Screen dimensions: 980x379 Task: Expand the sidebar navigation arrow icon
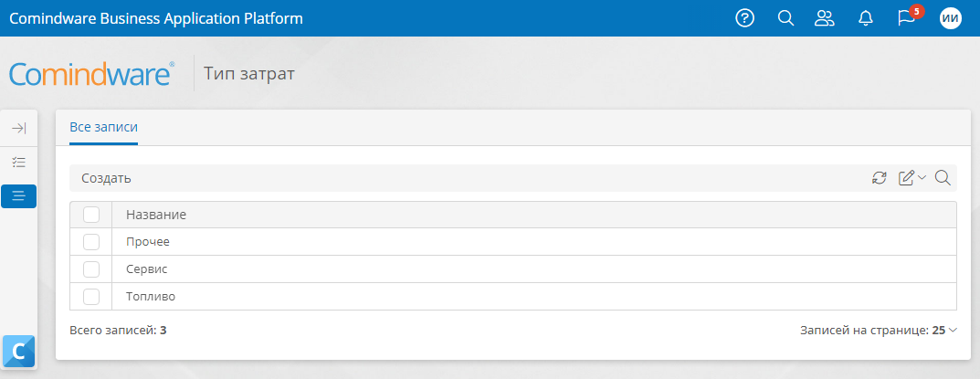pyautogui.click(x=19, y=128)
